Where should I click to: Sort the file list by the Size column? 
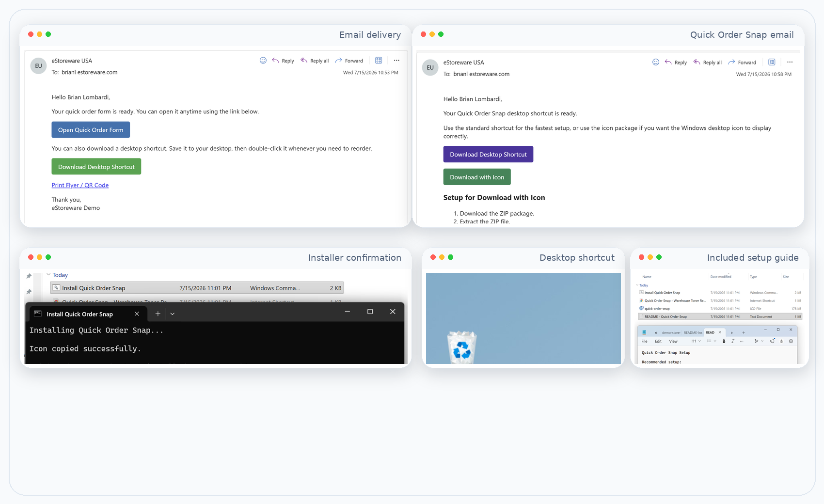(786, 277)
